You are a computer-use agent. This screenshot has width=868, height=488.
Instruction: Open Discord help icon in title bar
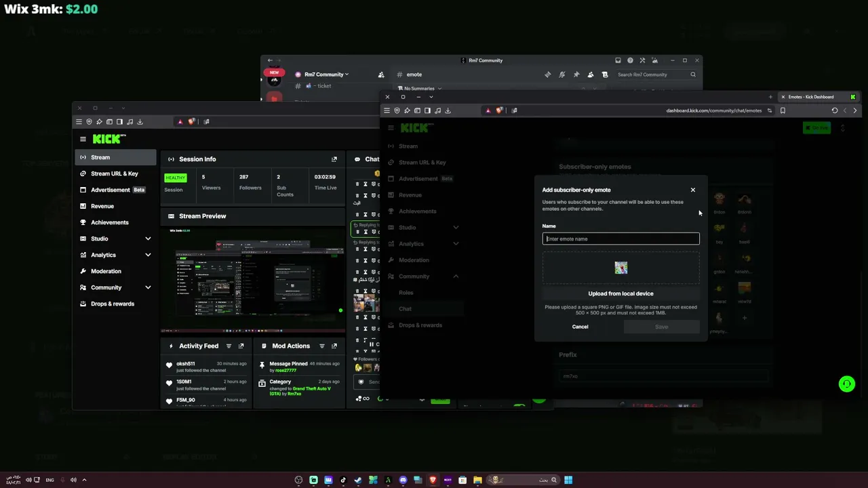pos(630,60)
